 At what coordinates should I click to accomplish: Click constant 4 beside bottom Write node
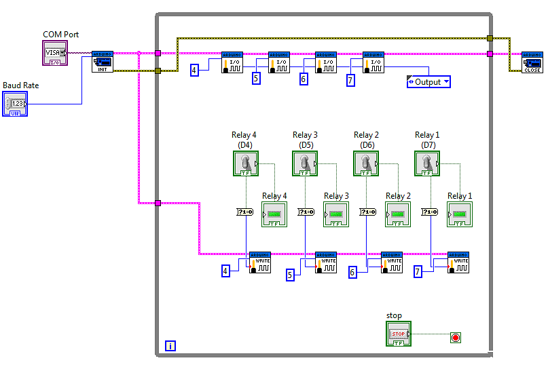(225, 271)
